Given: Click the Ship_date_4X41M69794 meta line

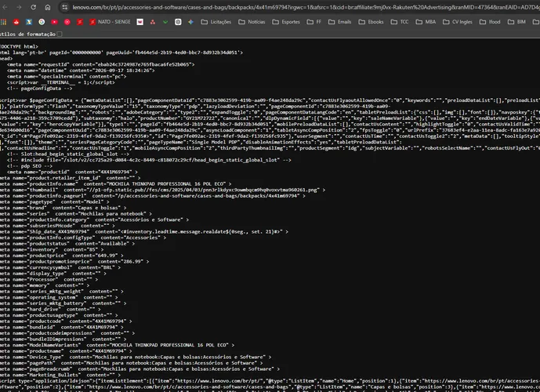Looking at the screenshot, I should point(144,231).
